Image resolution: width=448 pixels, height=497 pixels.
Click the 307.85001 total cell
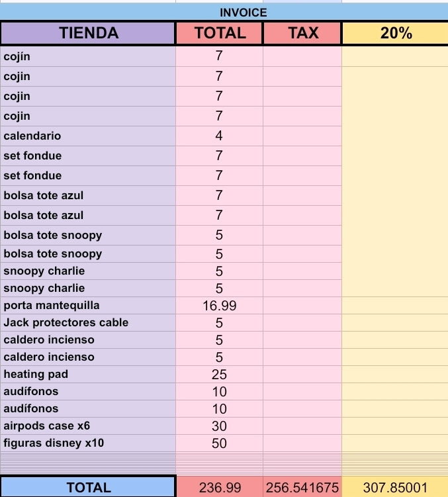pos(395,487)
